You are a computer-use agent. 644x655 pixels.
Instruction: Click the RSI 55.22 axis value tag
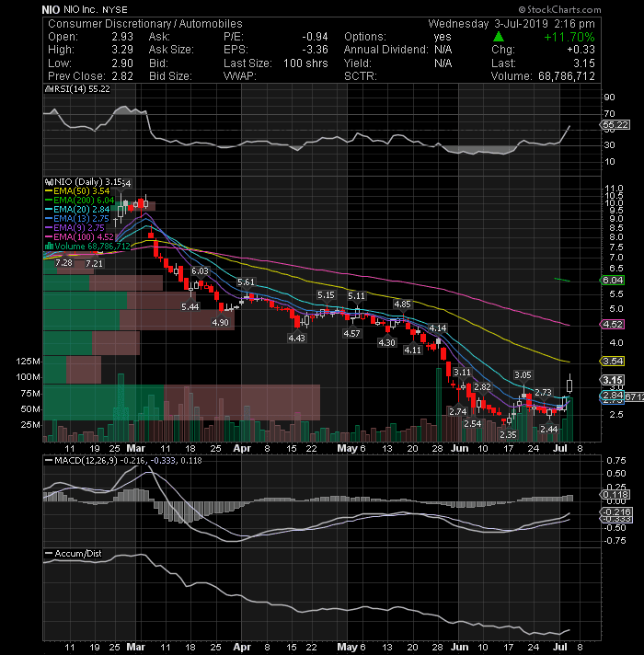(x=615, y=125)
